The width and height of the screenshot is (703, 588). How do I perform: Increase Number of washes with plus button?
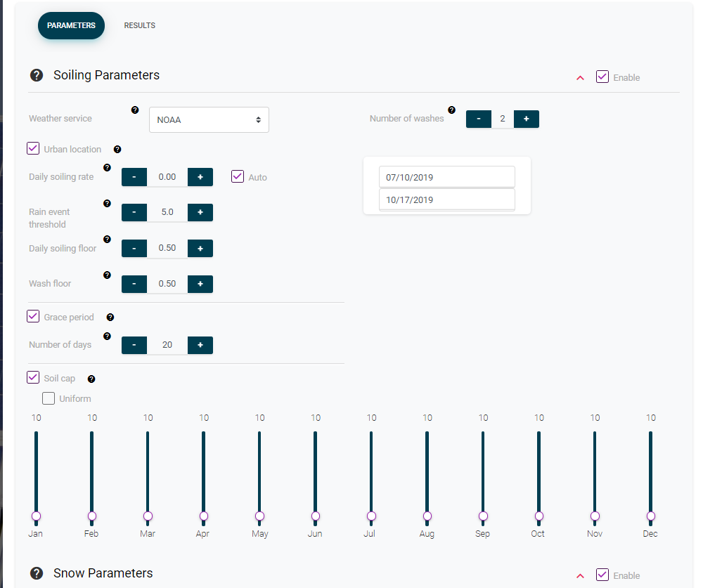point(527,119)
